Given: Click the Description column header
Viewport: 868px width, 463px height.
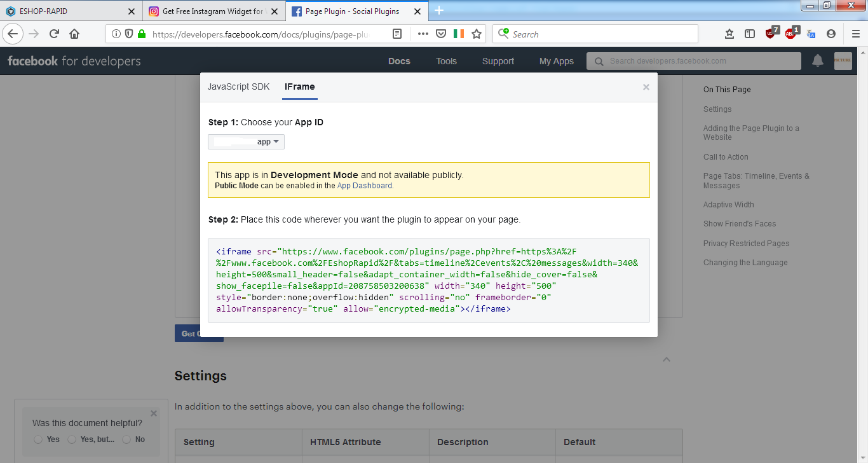Looking at the screenshot, I should [x=492, y=442].
